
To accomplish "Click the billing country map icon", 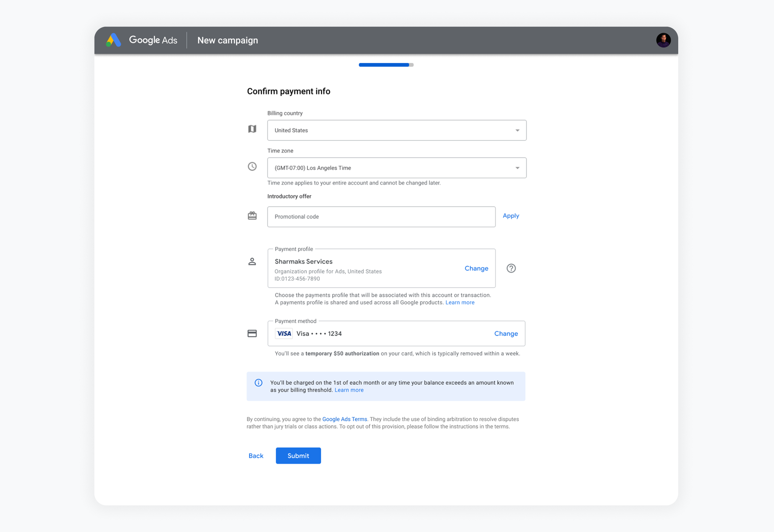I will pos(252,129).
